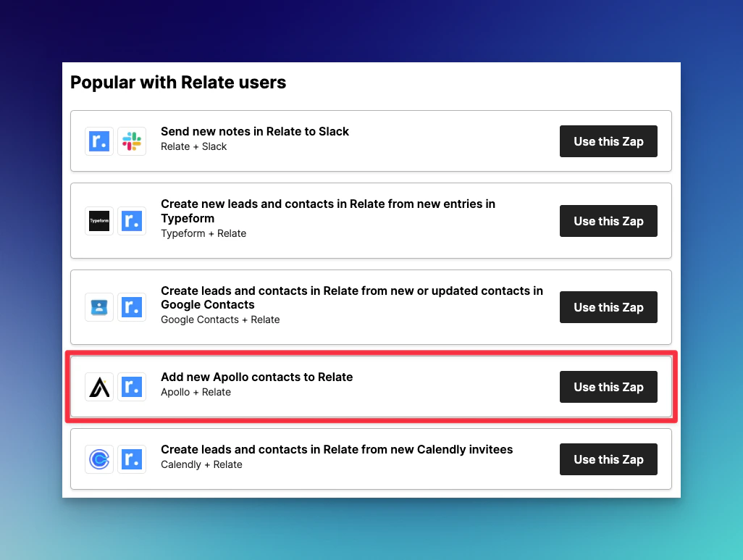
Task: Open Calendly invitees zap title link
Action: [337, 449]
